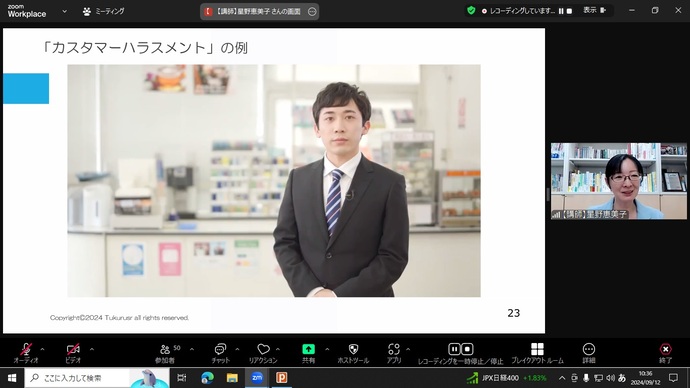Expand audio options chevron next to microphone

tap(42, 349)
